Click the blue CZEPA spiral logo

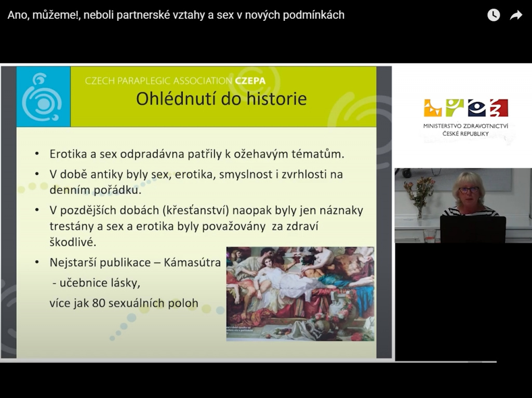[43, 97]
